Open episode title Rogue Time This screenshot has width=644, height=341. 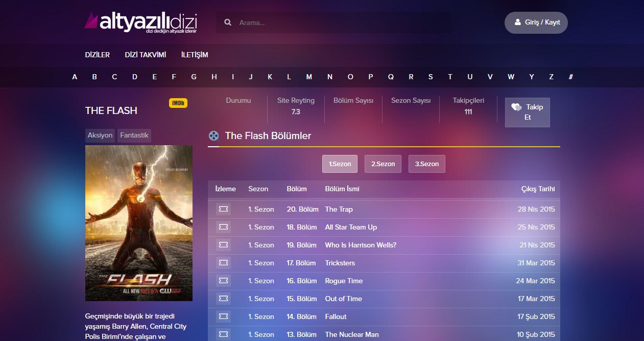pos(344,281)
